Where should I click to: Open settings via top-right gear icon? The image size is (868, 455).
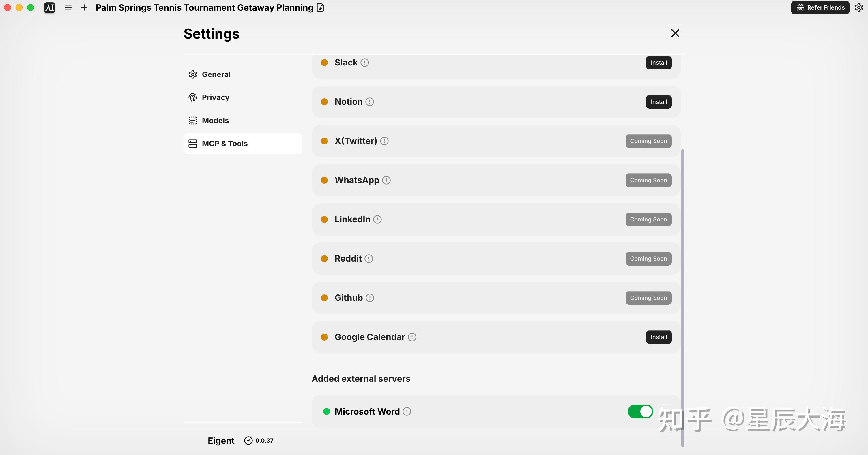pyautogui.click(x=858, y=7)
